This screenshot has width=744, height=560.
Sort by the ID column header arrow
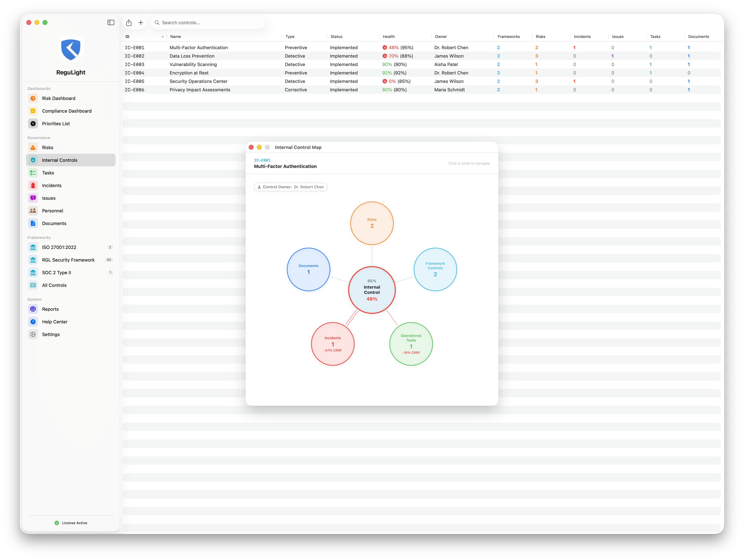[x=163, y=37]
